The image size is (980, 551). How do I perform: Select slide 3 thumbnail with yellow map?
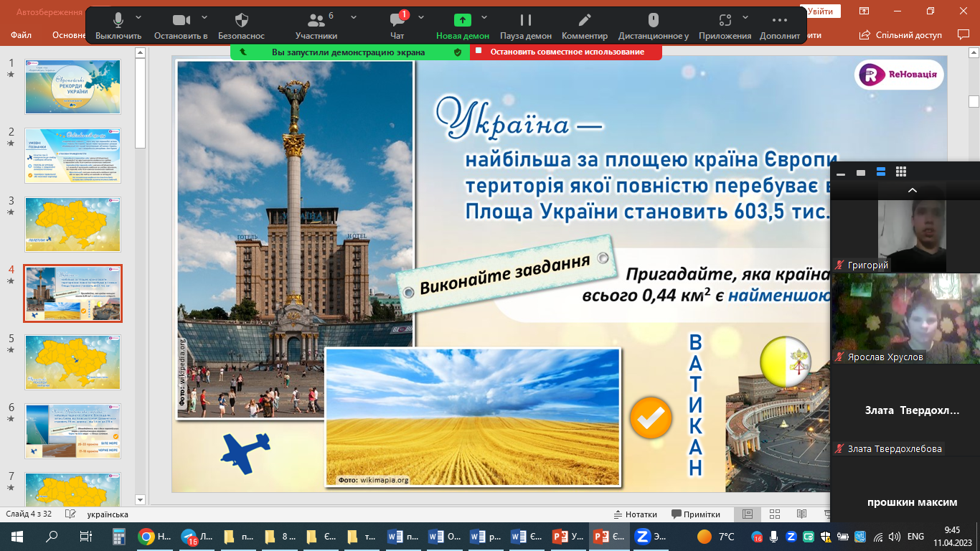pyautogui.click(x=72, y=225)
